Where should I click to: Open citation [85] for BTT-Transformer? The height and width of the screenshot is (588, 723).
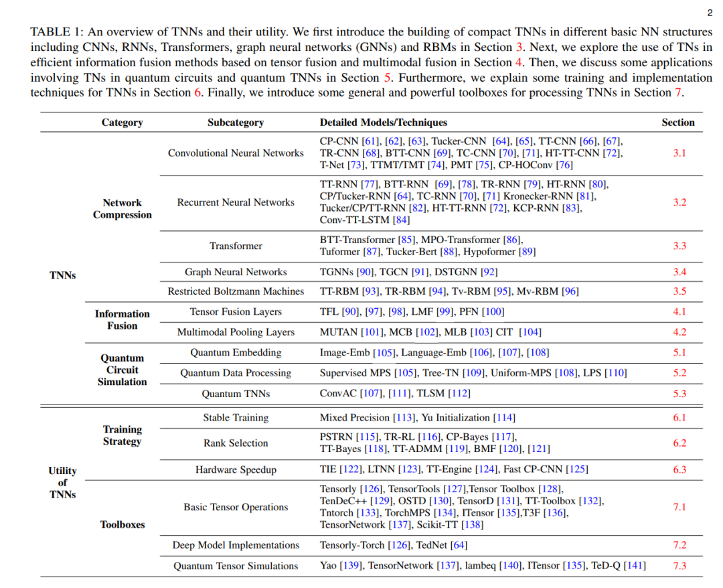pos(407,240)
